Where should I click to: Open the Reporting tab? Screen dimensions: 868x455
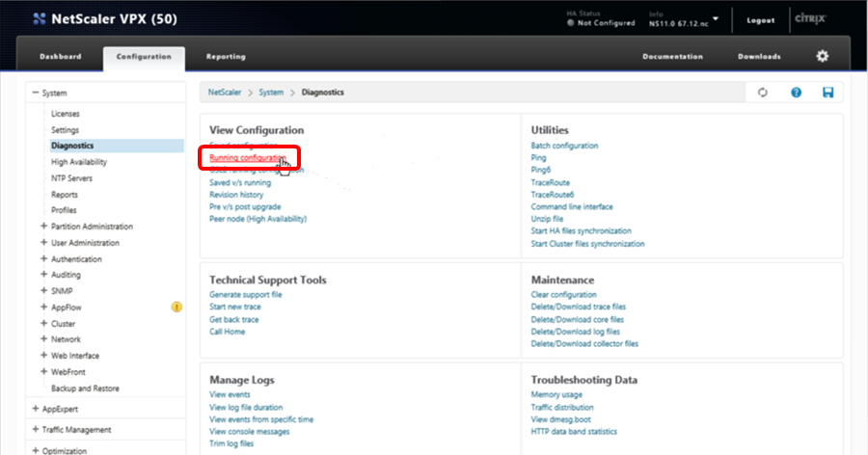point(226,57)
